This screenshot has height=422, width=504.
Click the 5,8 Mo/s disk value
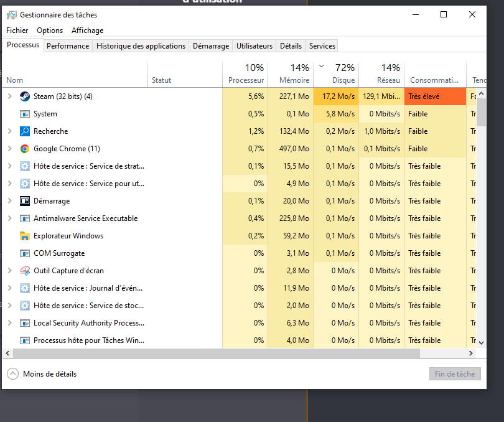pos(340,114)
